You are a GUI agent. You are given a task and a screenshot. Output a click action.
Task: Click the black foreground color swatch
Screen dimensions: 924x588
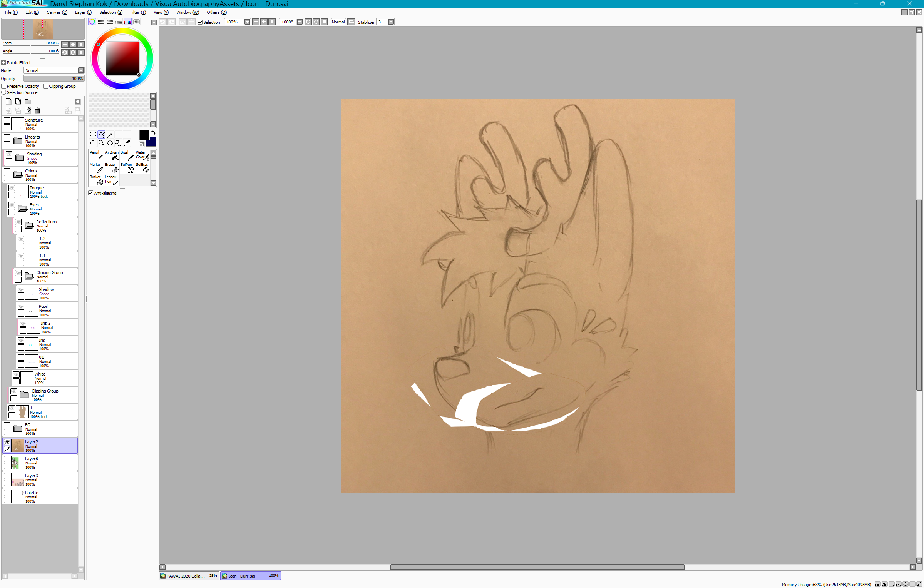pos(144,135)
